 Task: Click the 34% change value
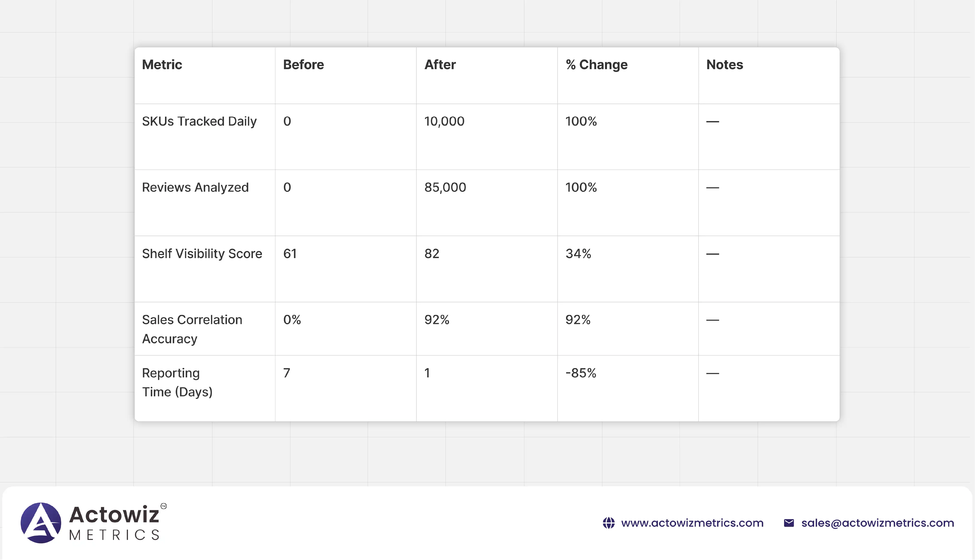pos(578,254)
